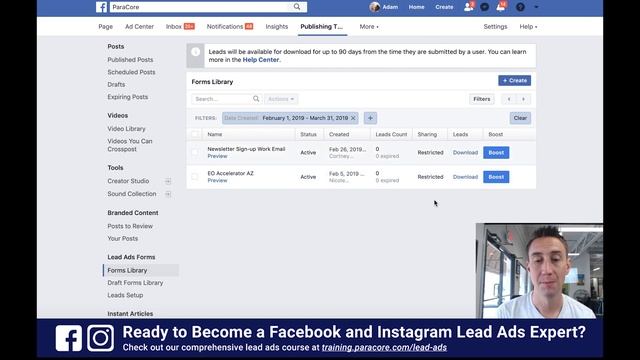The height and width of the screenshot is (360, 640).
Task: Open the Inbox tab
Action: 180,27
